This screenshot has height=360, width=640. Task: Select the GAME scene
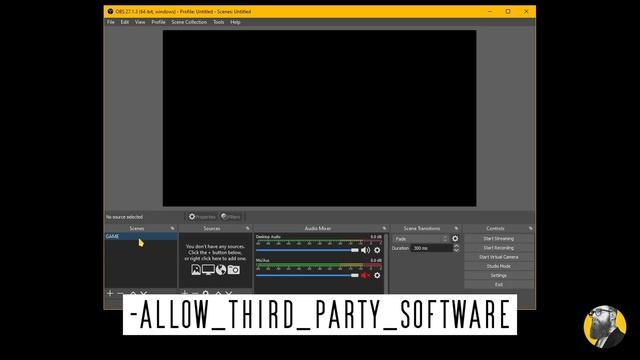pos(141,236)
